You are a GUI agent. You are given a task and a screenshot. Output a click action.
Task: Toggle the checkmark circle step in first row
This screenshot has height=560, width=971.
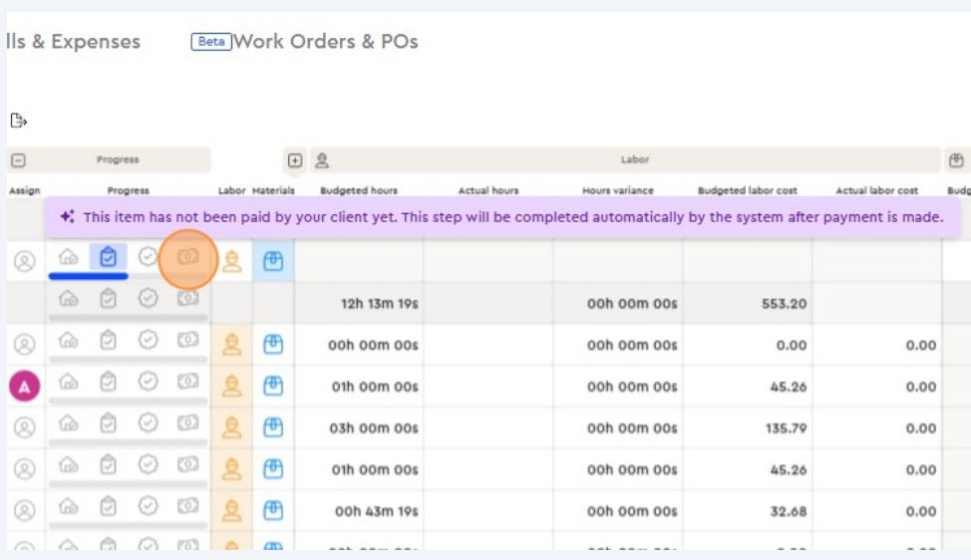pos(148,257)
